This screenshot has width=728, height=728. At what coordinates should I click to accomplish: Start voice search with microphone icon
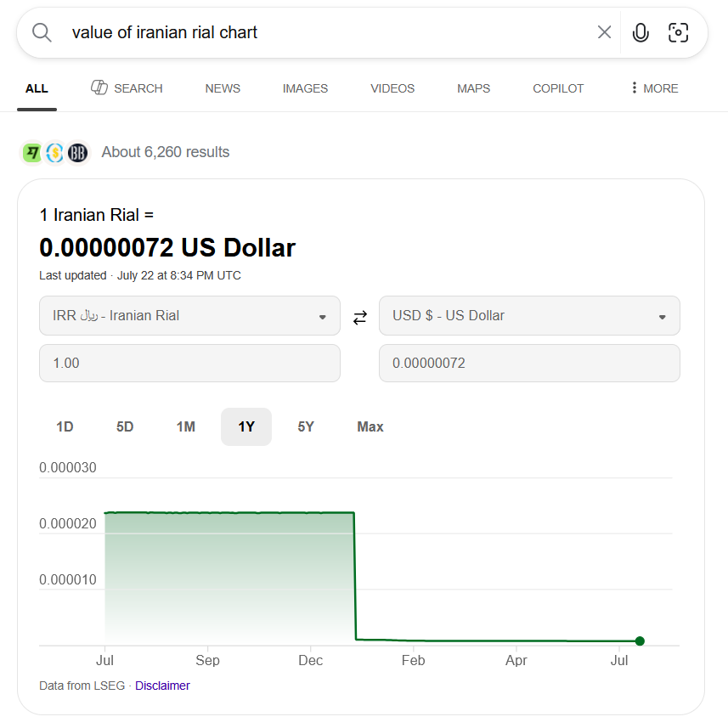pyautogui.click(x=641, y=32)
